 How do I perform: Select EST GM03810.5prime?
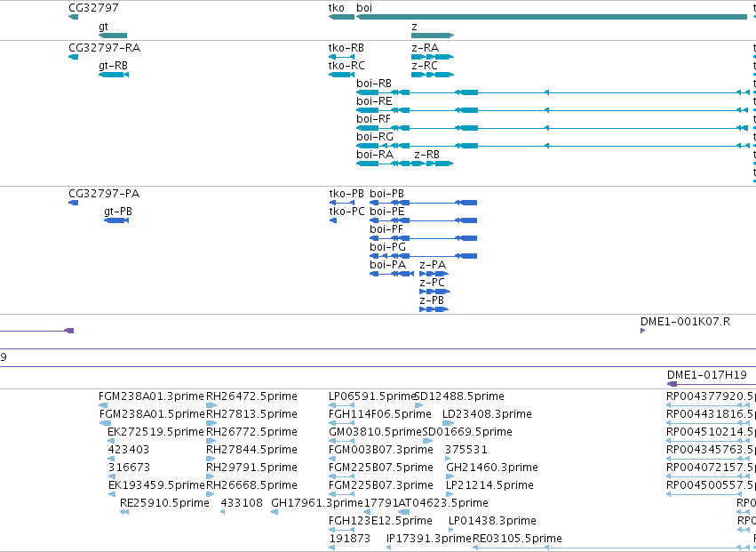[341, 441]
